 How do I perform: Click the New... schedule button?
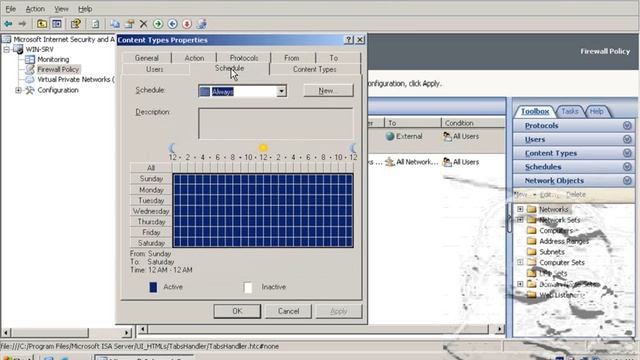[x=328, y=91]
